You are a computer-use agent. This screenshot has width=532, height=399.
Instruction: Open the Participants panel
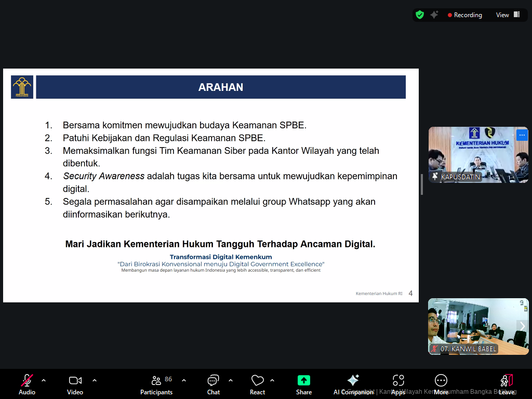point(156,384)
